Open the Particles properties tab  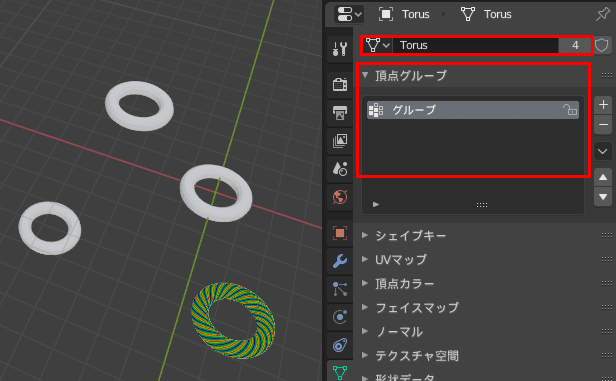[x=340, y=289]
